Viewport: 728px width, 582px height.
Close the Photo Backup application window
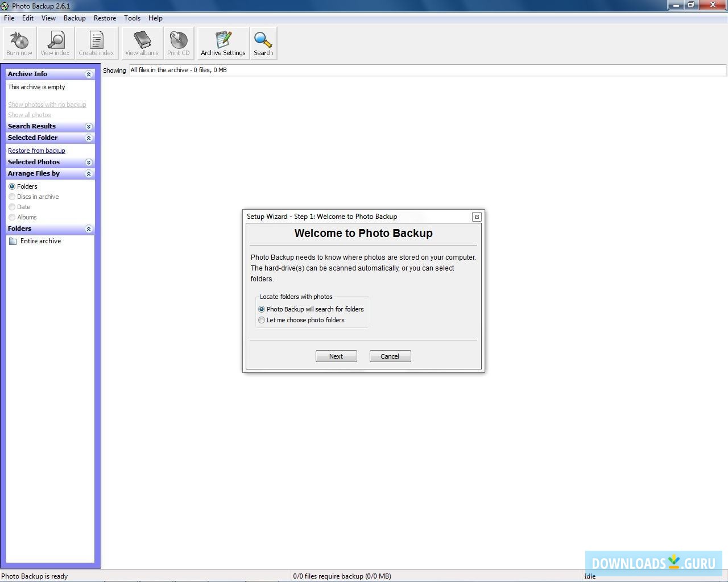click(713, 5)
